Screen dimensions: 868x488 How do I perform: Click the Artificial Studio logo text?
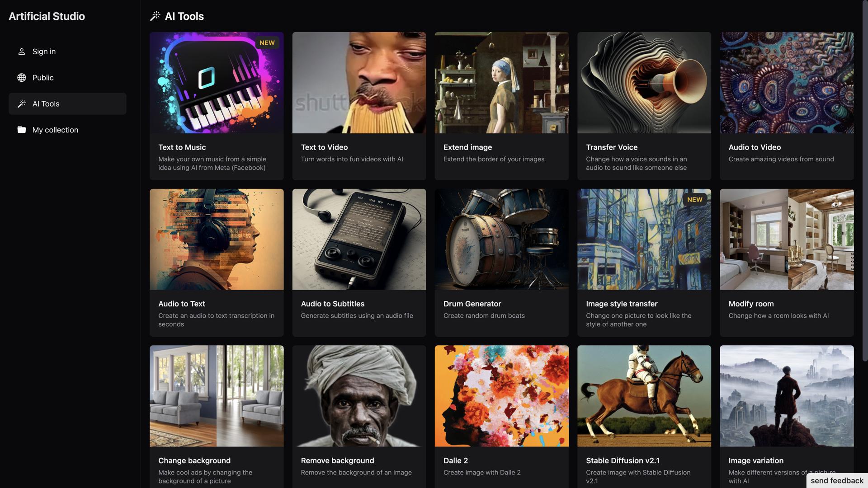(x=47, y=16)
